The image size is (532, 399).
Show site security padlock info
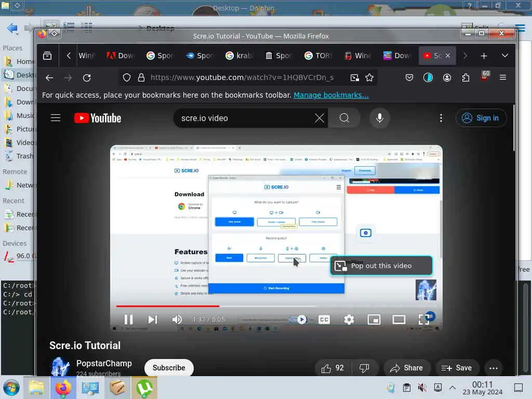pyautogui.click(x=141, y=78)
